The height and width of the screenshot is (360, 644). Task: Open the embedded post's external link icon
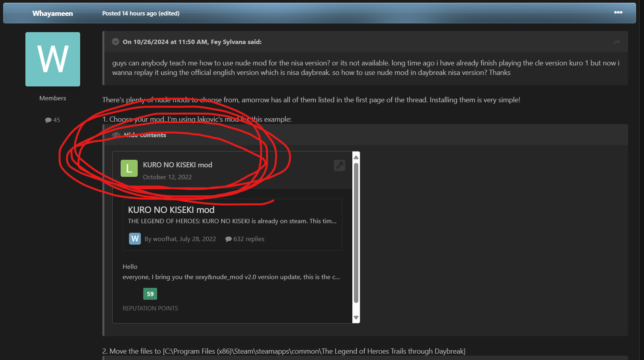coord(339,165)
